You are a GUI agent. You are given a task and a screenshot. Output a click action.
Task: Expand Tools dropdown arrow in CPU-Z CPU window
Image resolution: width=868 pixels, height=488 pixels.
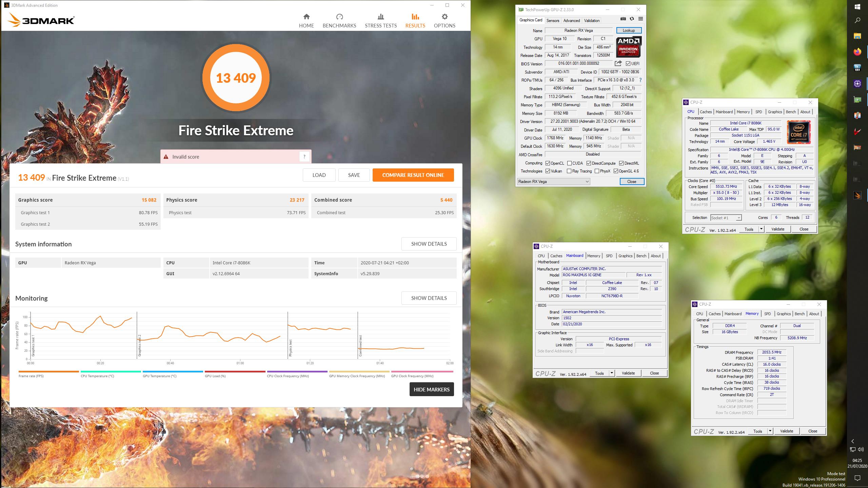[761, 229]
